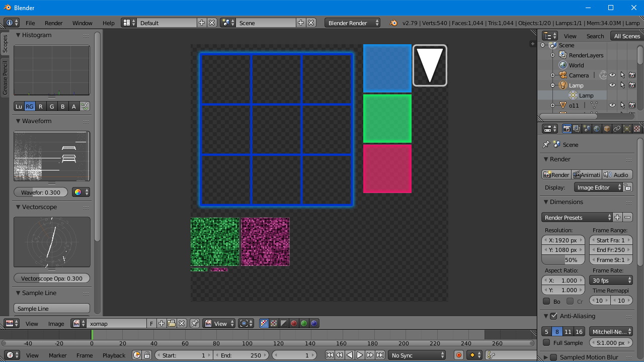Enable the Anti-Aliasing checkbox
The width and height of the screenshot is (644, 362).
tap(553, 316)
